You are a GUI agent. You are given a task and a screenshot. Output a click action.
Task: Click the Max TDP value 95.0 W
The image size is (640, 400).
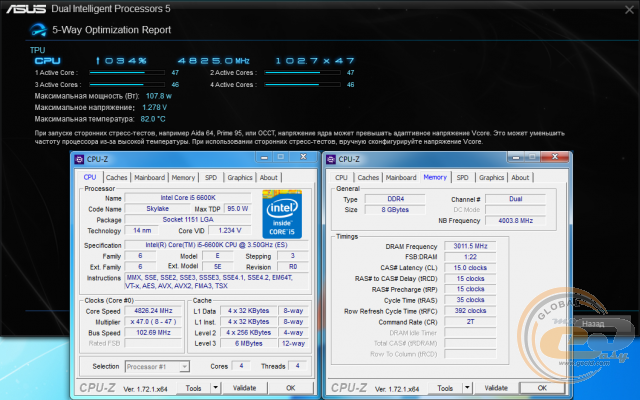point(238,209)
